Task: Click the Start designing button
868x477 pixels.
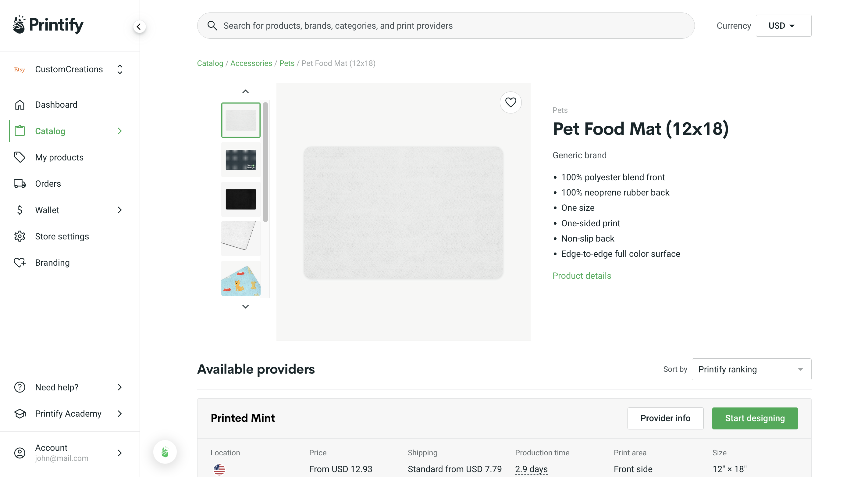Action: point(754,418)
